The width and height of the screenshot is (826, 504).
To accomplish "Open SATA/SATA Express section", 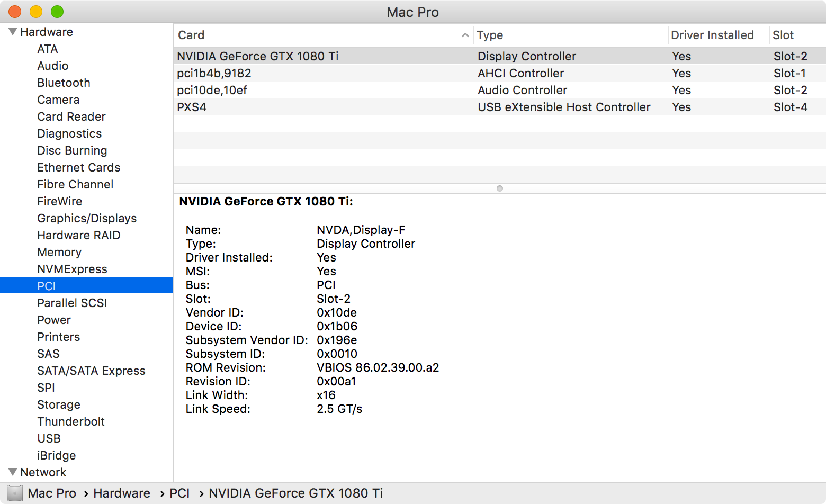I will (91, 371).
